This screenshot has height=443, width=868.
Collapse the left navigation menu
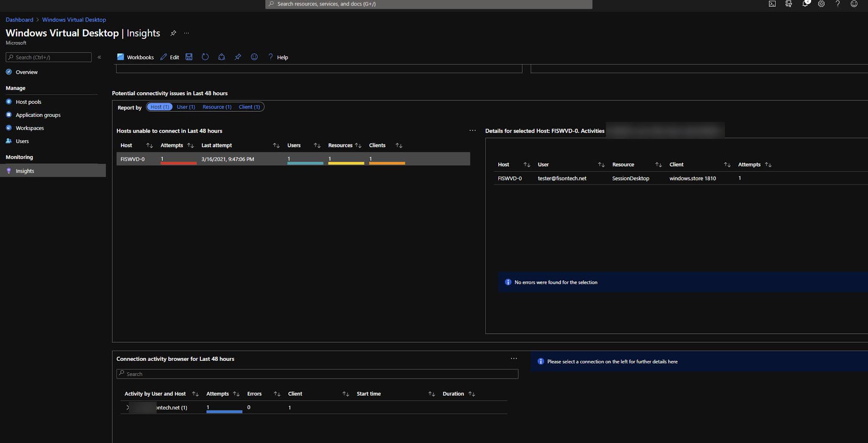click(99, 57)
